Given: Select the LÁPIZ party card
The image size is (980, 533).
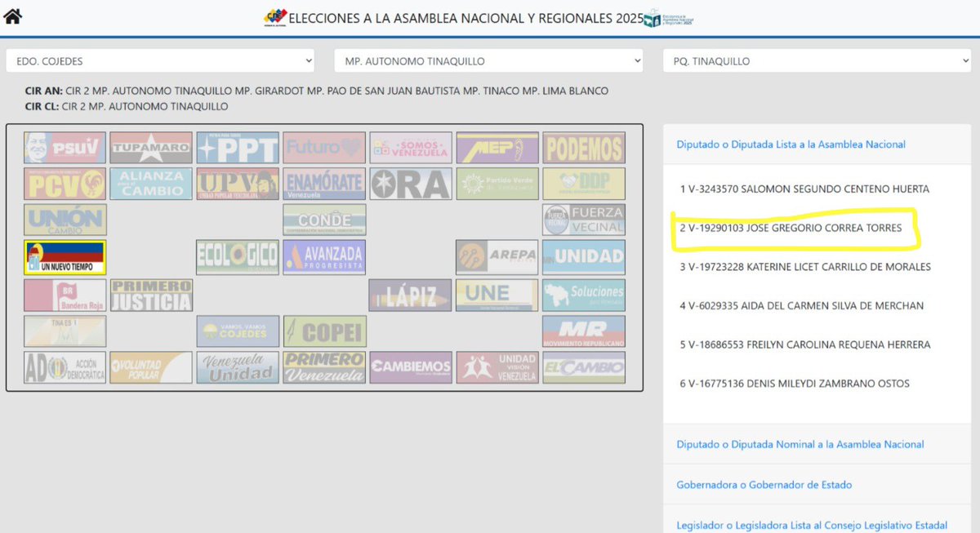Looking at the screenshot, I should point(411,295).
